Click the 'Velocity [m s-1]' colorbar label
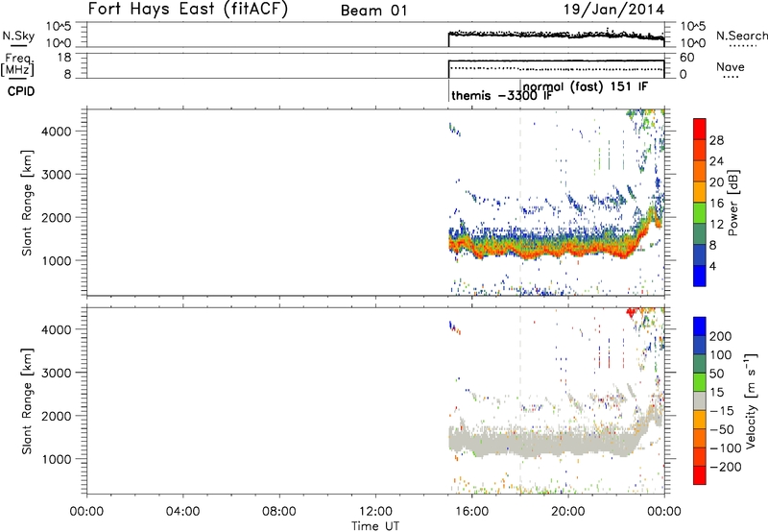768x532 pixels. coord(751,400)
